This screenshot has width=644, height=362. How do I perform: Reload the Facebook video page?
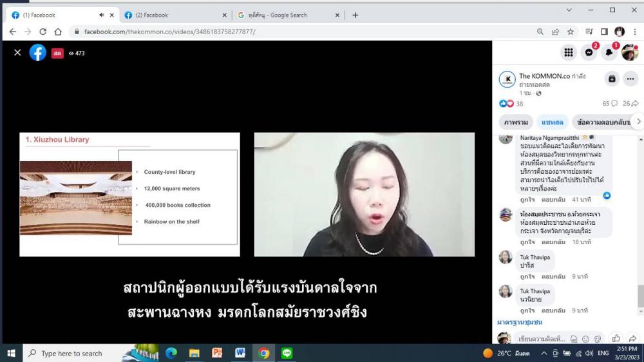pos(43,32)
